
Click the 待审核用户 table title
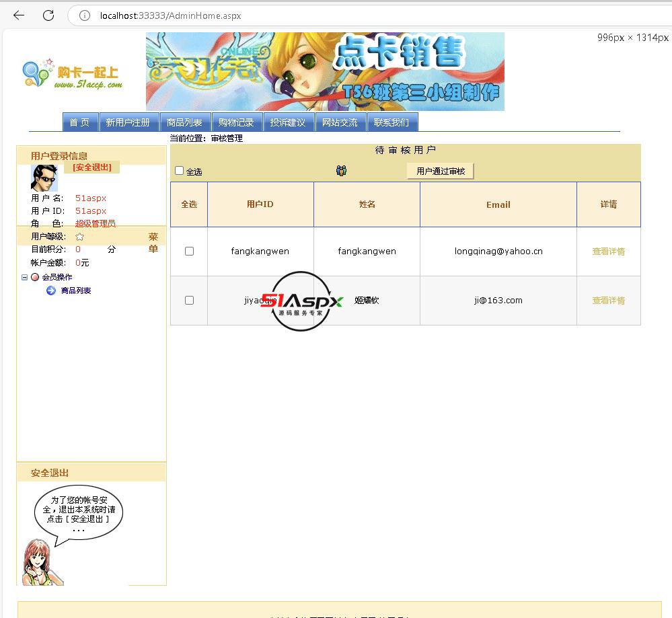(x=406, y=150)
